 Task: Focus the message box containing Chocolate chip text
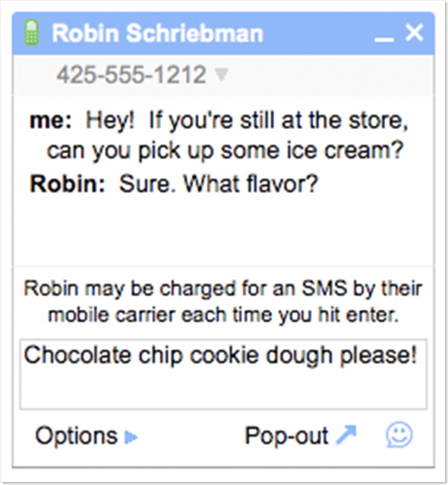click(x=223, y=374)
